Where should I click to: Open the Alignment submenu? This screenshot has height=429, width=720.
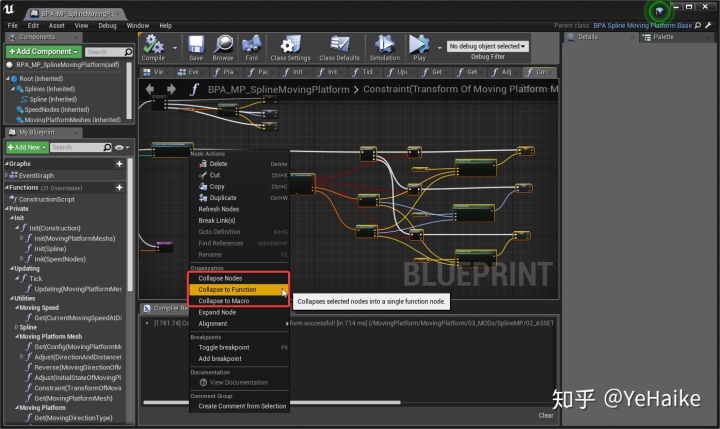click(239, 324)
